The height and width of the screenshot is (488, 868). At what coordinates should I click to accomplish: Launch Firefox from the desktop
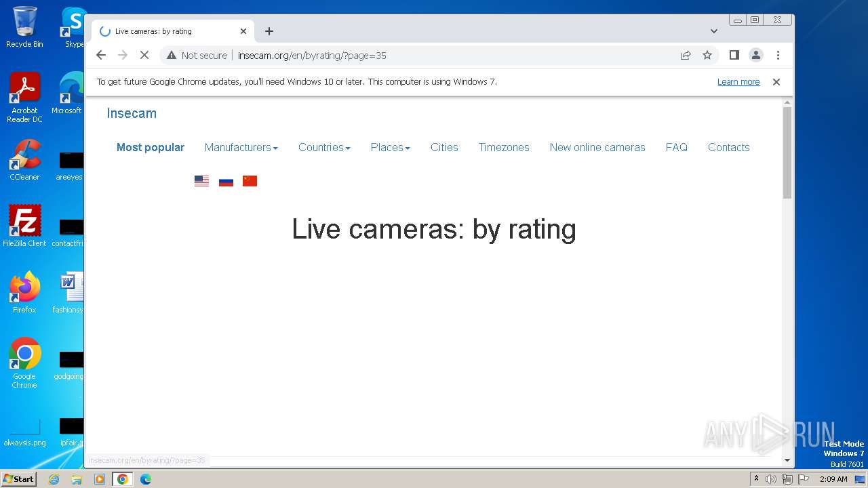click(24, 293)
